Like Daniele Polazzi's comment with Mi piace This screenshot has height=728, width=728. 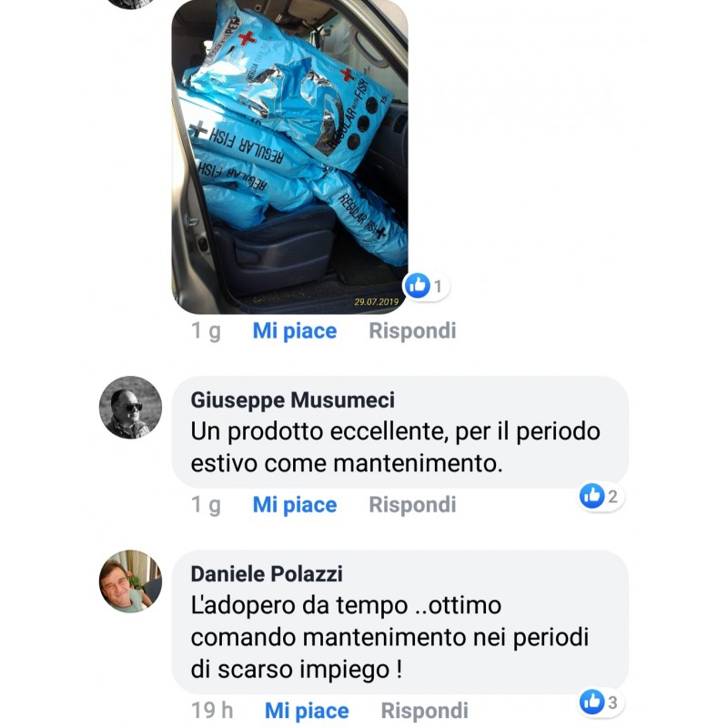pyautogui.click(x=307, y=711)
